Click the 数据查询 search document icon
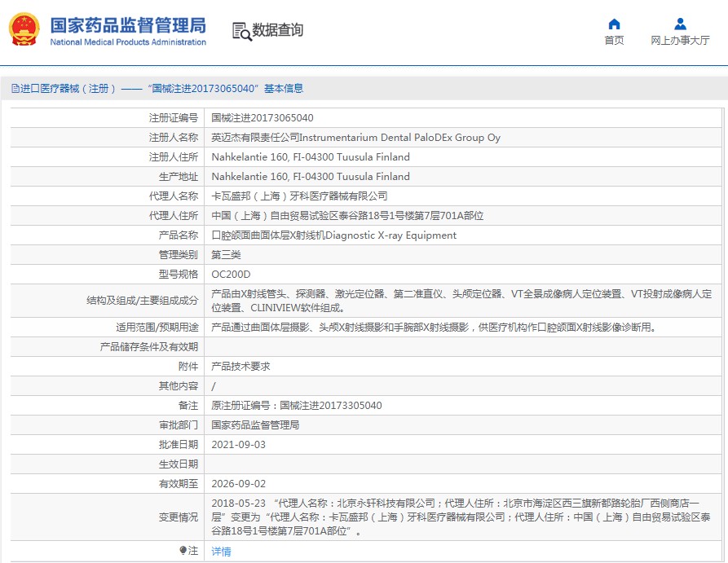This screenshot has width=728, height=563. [x=242, y=32]
